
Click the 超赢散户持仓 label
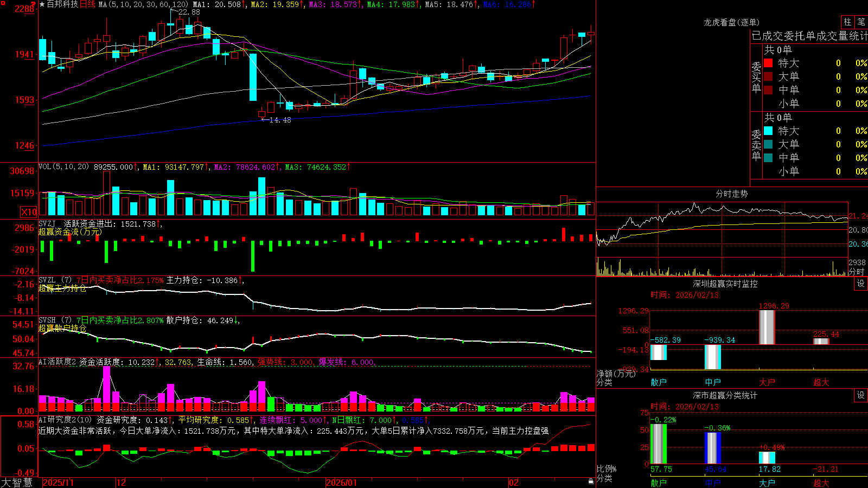click(62, 328)
